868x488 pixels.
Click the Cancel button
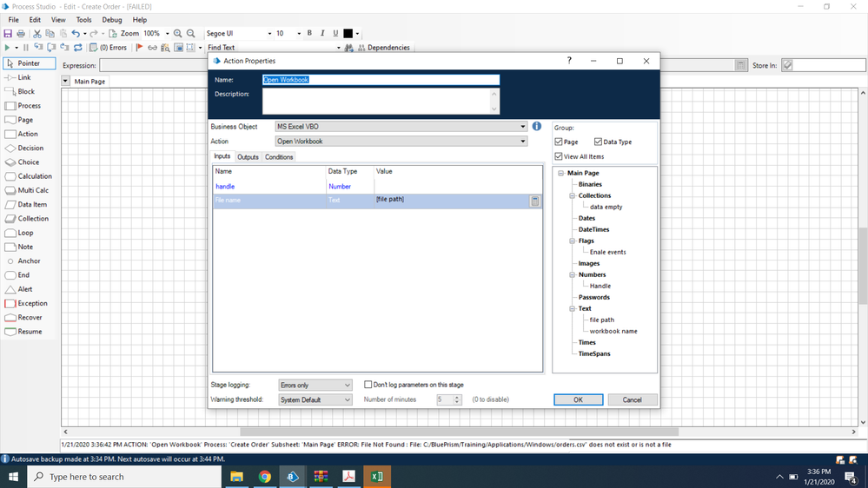click(x=632, y=399)
